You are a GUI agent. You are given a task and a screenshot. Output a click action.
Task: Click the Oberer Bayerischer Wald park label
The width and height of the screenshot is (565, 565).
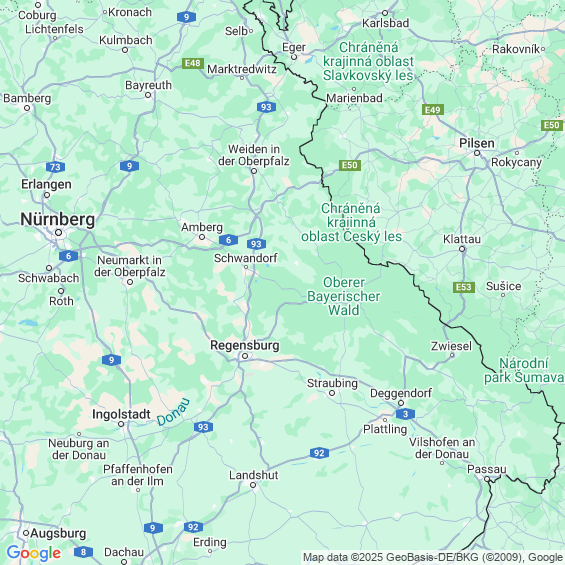(343, 296)
